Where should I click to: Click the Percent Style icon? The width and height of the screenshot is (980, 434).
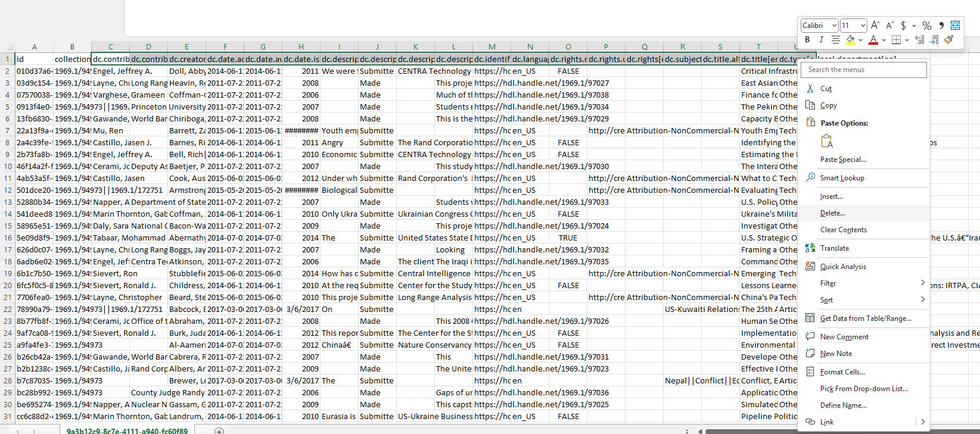(926, 25)
